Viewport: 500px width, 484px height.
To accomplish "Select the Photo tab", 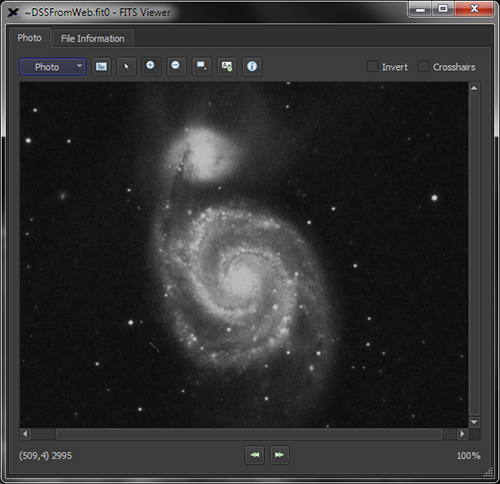I will (x=30, y=38).
